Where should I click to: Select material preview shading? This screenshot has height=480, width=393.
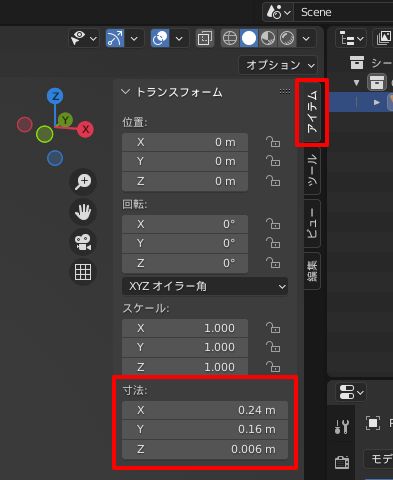(268, 38)
